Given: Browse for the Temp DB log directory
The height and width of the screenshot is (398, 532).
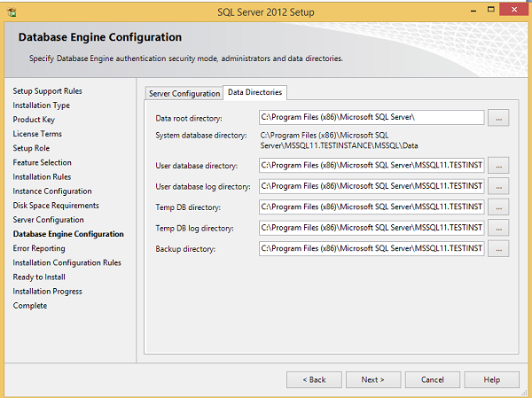Looking at the screenshot, I should tap(499, 228).
